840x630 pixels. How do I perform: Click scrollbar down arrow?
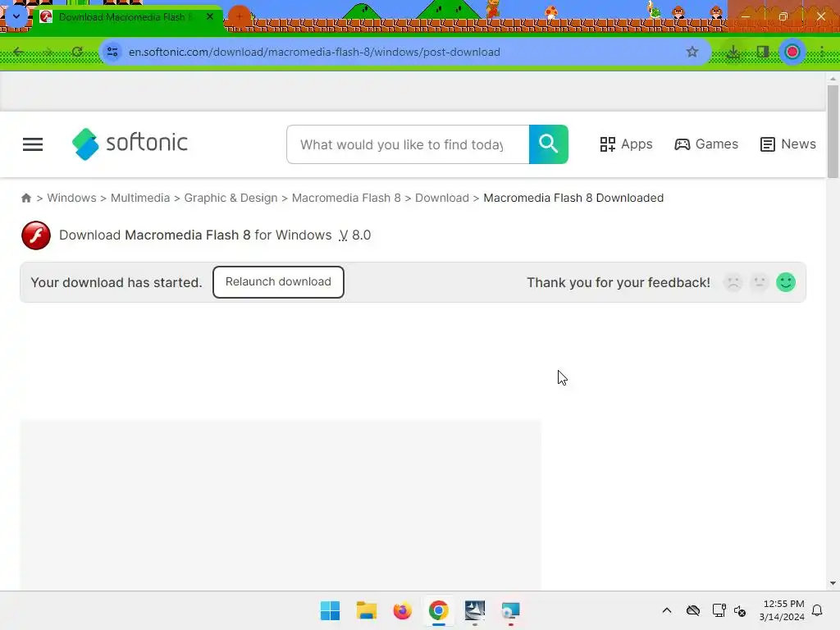pos(833,583)
